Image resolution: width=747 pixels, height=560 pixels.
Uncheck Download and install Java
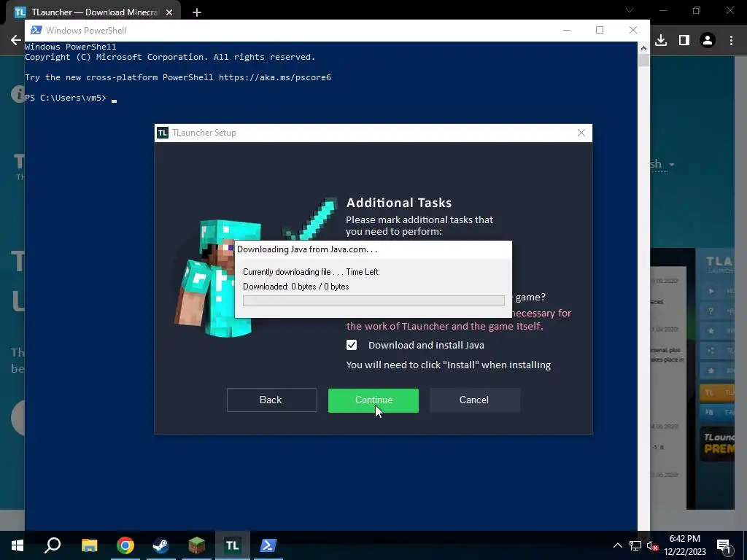[352, 345]
